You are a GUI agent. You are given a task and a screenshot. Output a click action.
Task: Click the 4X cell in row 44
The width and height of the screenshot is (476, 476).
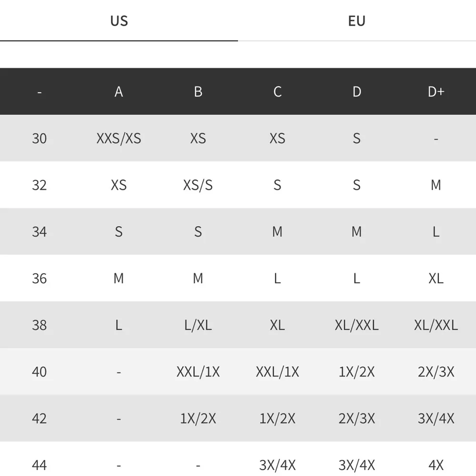coord(436,465)
